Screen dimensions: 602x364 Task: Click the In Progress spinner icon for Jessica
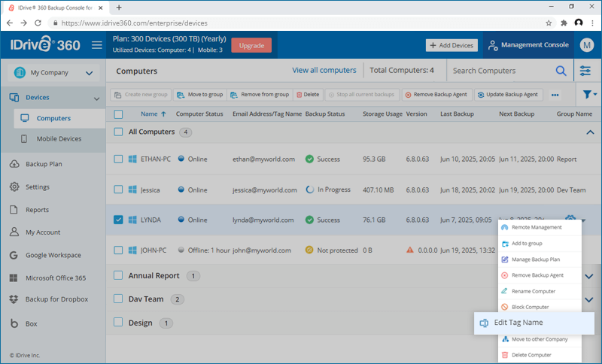[309, 190]
